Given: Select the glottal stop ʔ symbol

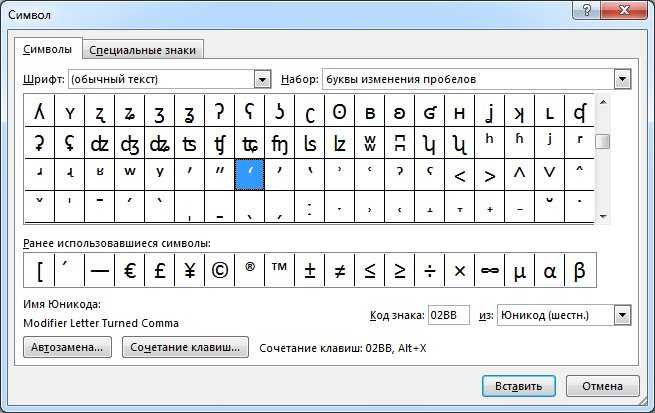Looking at the screenshot, I should coord(219,111).
